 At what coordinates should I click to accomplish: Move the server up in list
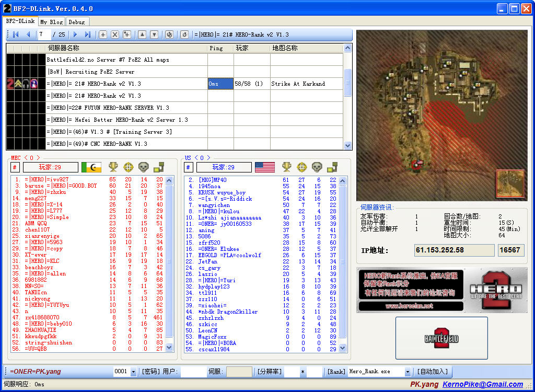[142, 34]
